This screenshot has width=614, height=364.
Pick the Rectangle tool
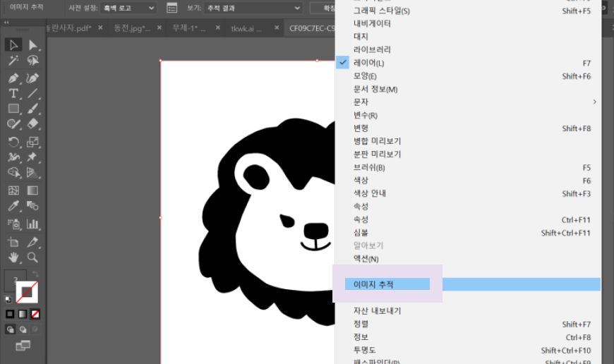[13, 109]
